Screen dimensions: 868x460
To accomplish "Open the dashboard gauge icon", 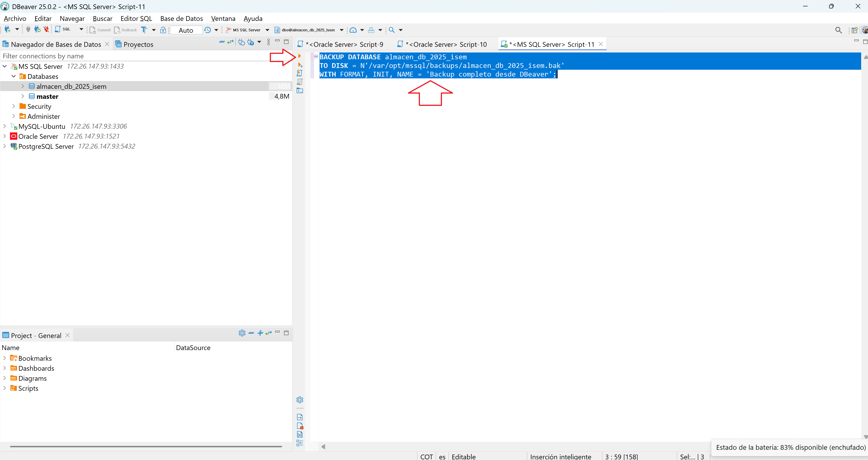I will pos(353,30).
